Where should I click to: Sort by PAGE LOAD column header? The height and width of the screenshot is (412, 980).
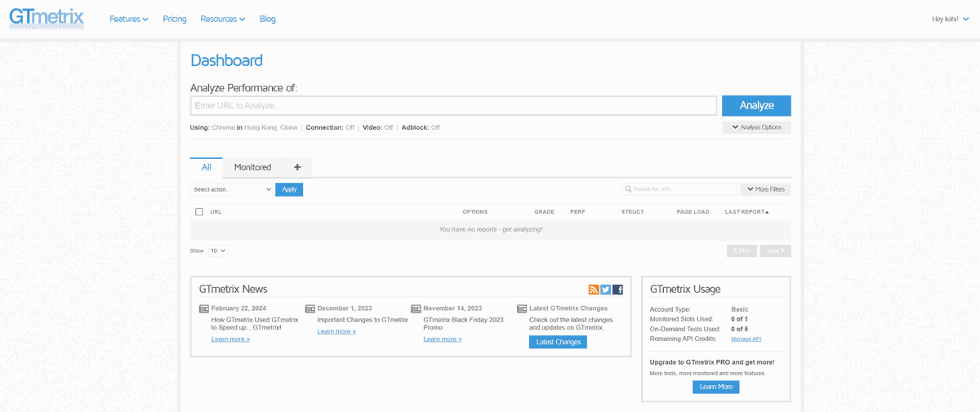click(693, 212)
